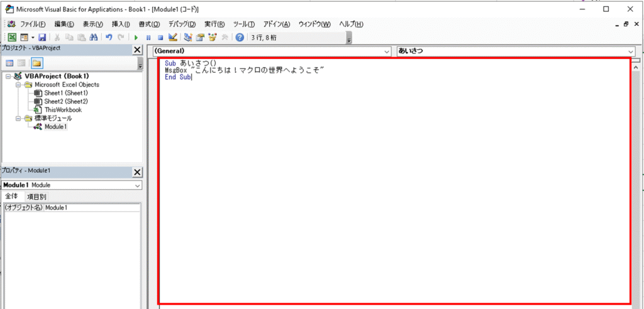This screenshot has width=644, height=309.
Task: Open the アドイン menu
Action: coord(277,24)
